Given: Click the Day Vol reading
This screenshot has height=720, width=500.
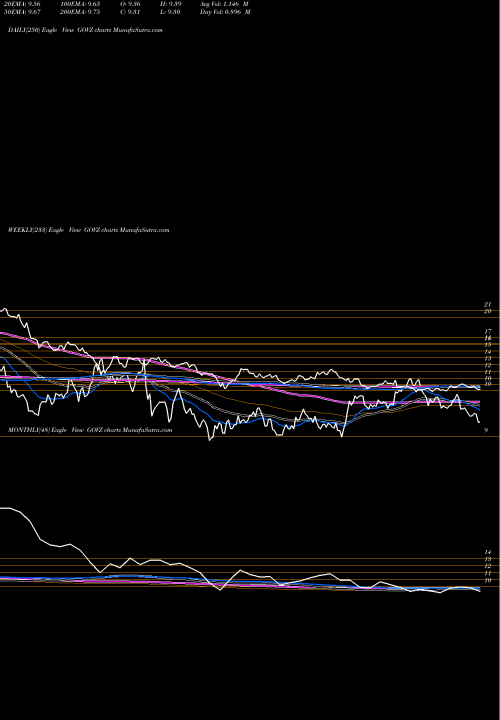Looking at the screenshot, I should [x=225, y=12].
